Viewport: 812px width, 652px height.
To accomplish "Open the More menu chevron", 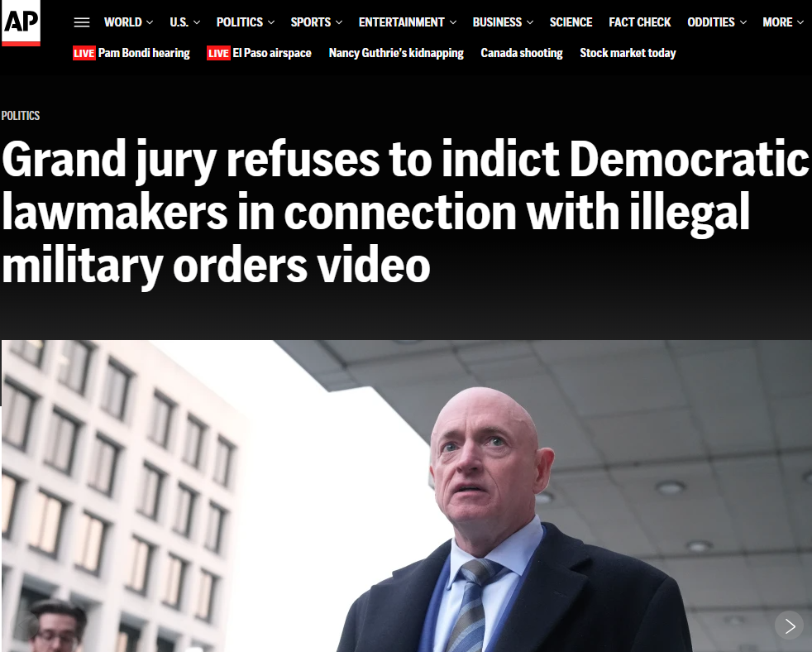I will click(x=800, y=22).
